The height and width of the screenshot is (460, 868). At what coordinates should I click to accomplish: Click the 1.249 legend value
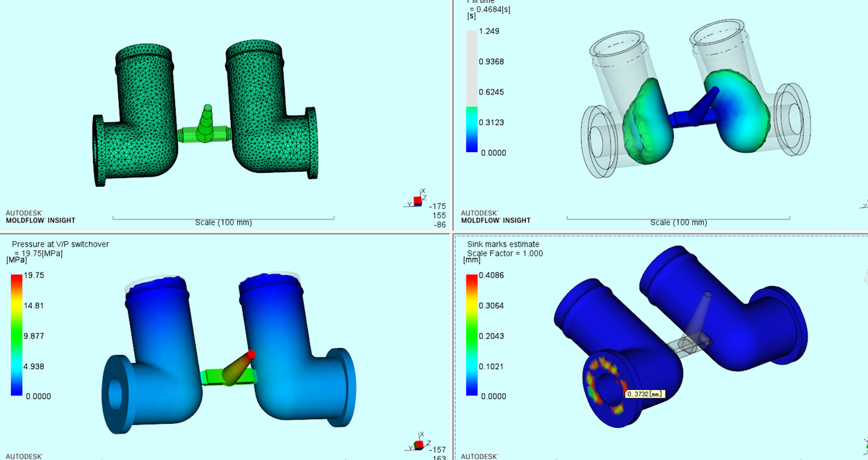pos(489,31)
